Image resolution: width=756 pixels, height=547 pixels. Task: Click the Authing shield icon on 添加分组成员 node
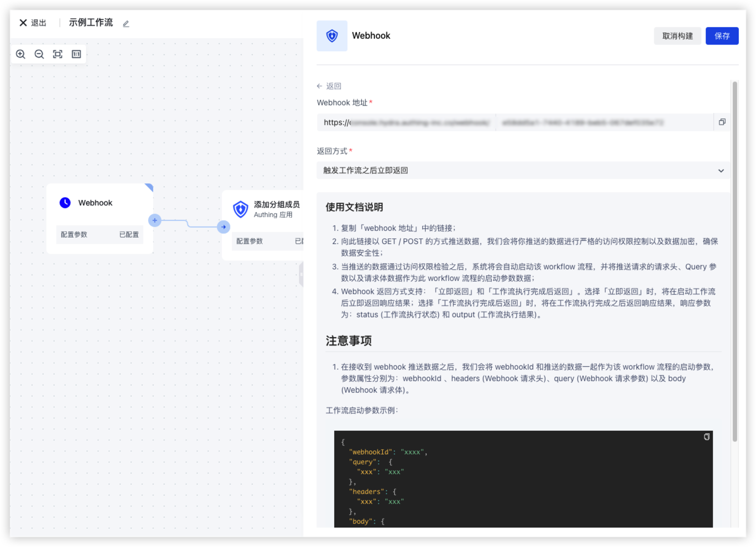(241, 209)
